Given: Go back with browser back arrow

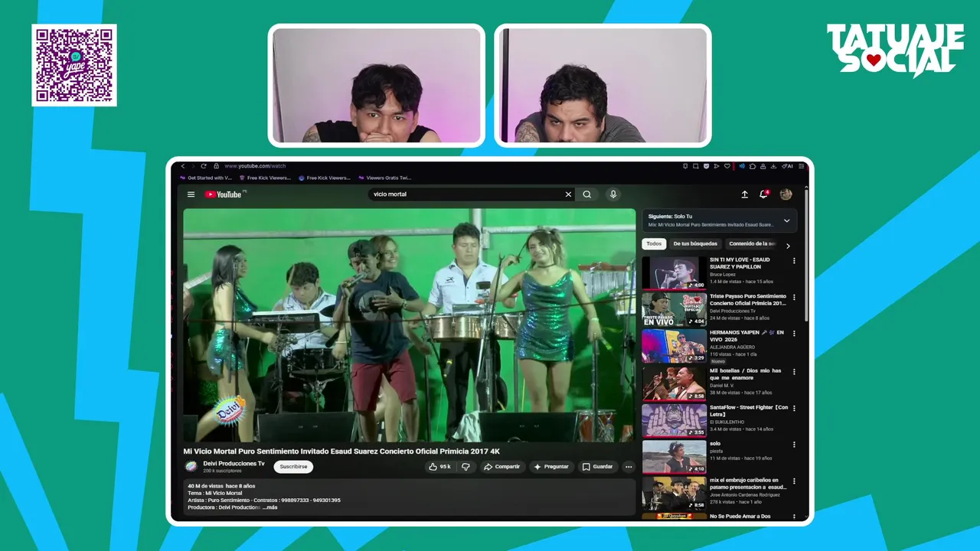Looking at the screenshot, I should tap(183, 166).
